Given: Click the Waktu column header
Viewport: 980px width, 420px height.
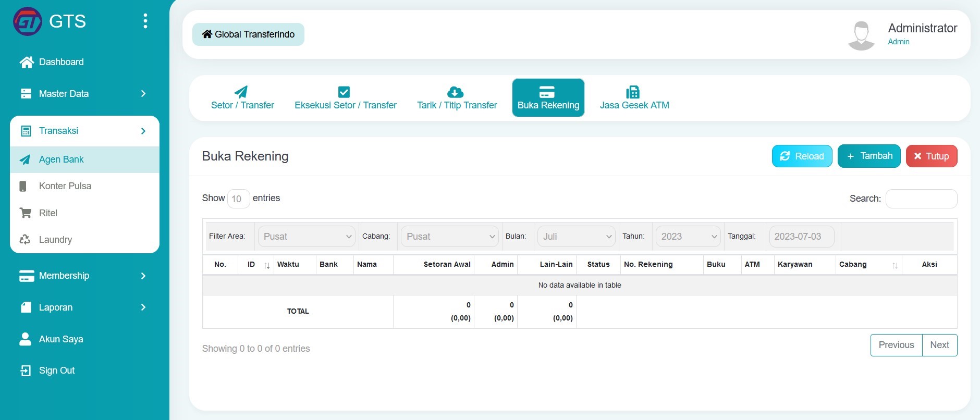Looking at the screenshot, I should click(295, 265).
